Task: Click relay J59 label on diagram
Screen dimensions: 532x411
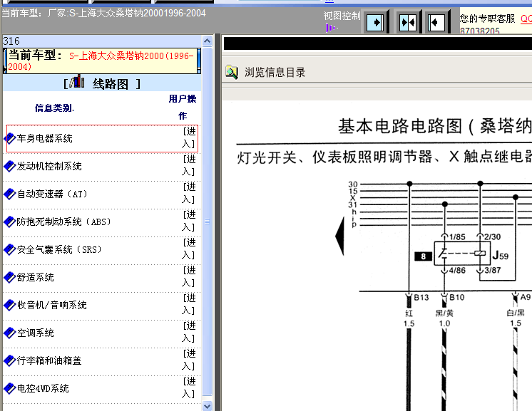Action: pyautogui.click(x=501, y=256)
